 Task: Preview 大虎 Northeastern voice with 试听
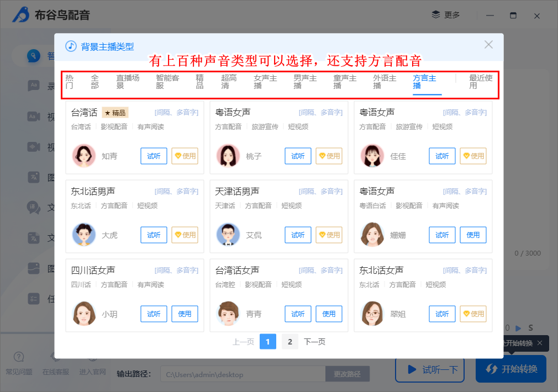(154, 235)
